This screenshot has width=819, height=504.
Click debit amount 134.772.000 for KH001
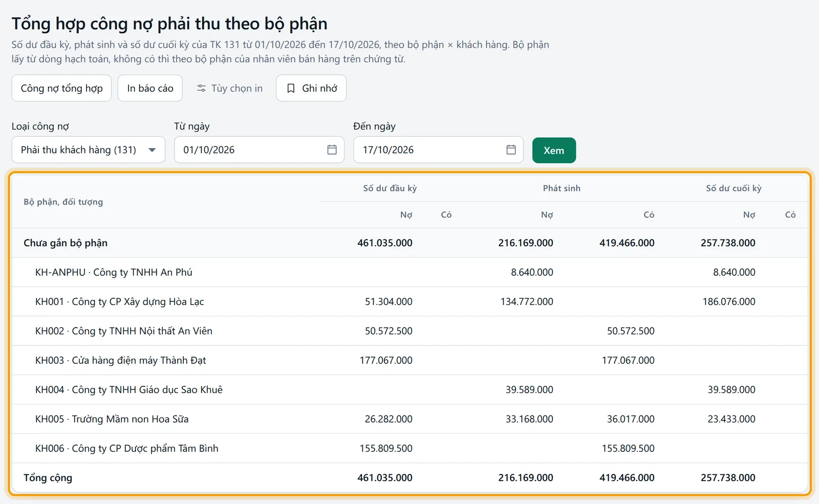(x=527, y=301)
